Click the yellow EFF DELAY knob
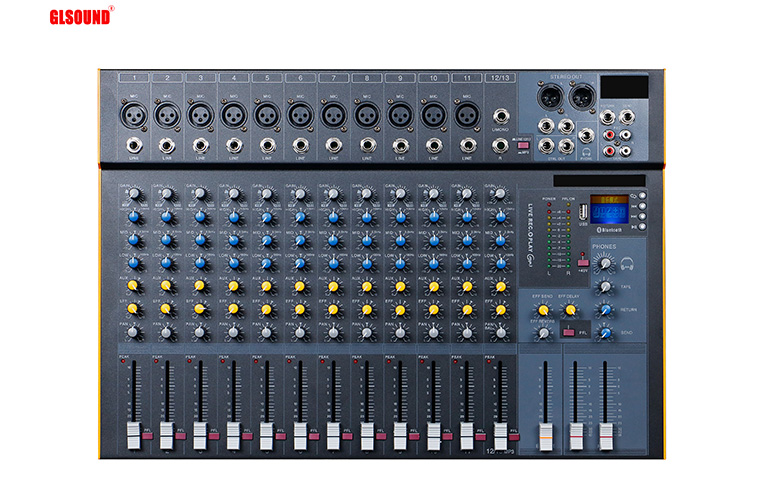Viewport: 770px width, 500px height. click(568, 309)
